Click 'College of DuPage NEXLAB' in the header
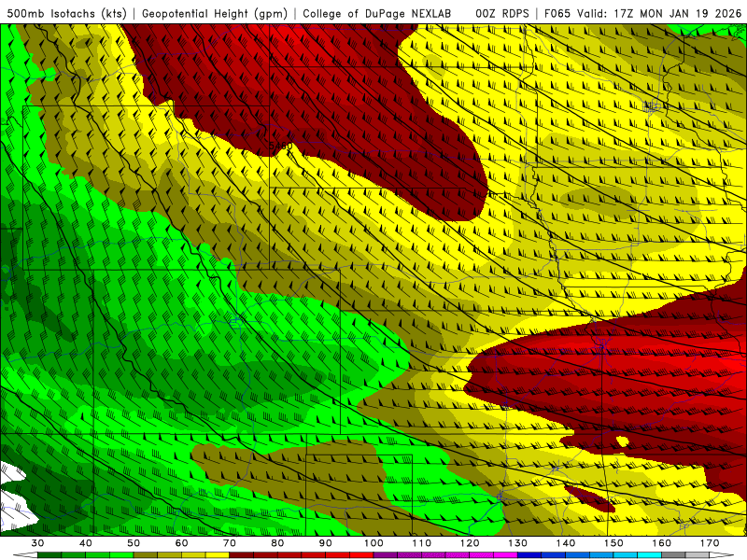 376,13
